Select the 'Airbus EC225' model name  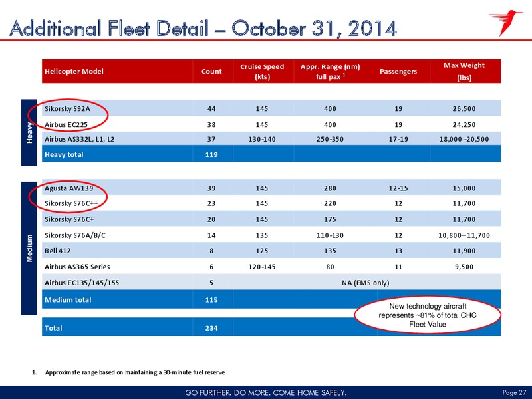tap(66, 124)
